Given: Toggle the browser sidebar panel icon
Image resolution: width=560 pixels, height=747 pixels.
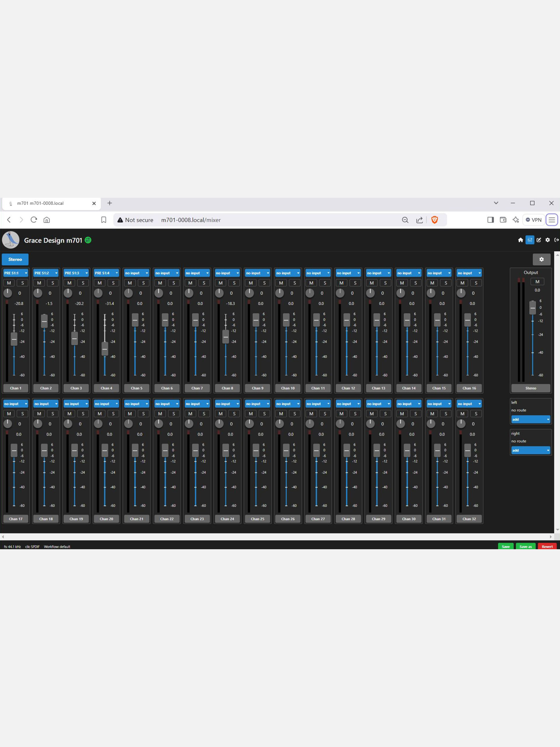Looking at the screenshot, I should point(490,220).
